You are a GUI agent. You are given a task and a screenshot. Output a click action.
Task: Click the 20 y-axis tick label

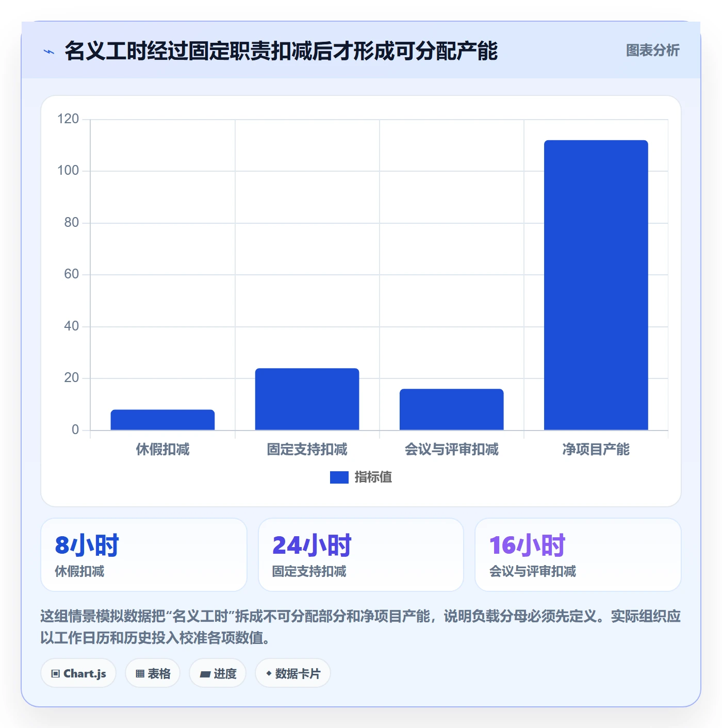(71, 378)
